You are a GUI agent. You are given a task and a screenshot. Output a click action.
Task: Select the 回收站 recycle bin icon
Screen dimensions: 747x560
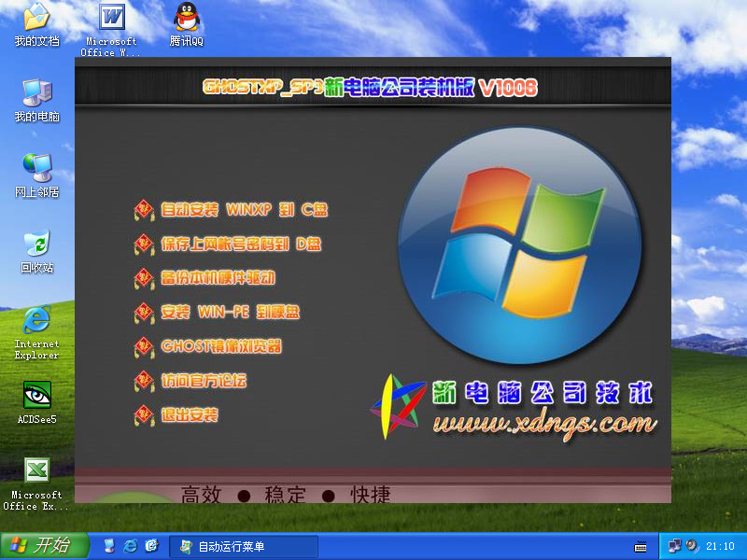click(x=36, y=252)
